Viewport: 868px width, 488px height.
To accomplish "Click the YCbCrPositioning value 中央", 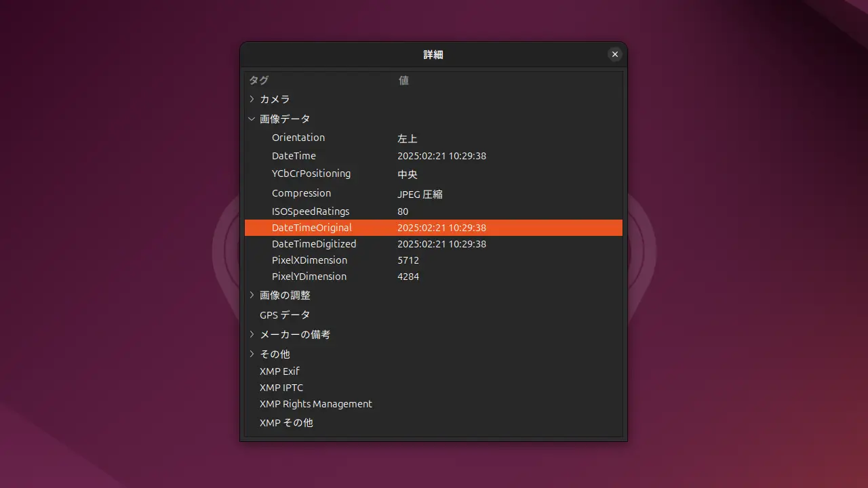I will point(408,175).
